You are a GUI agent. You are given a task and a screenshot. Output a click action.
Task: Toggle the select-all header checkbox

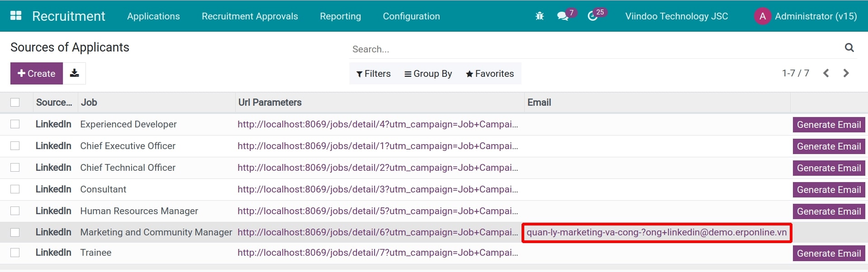coord(15,103)
